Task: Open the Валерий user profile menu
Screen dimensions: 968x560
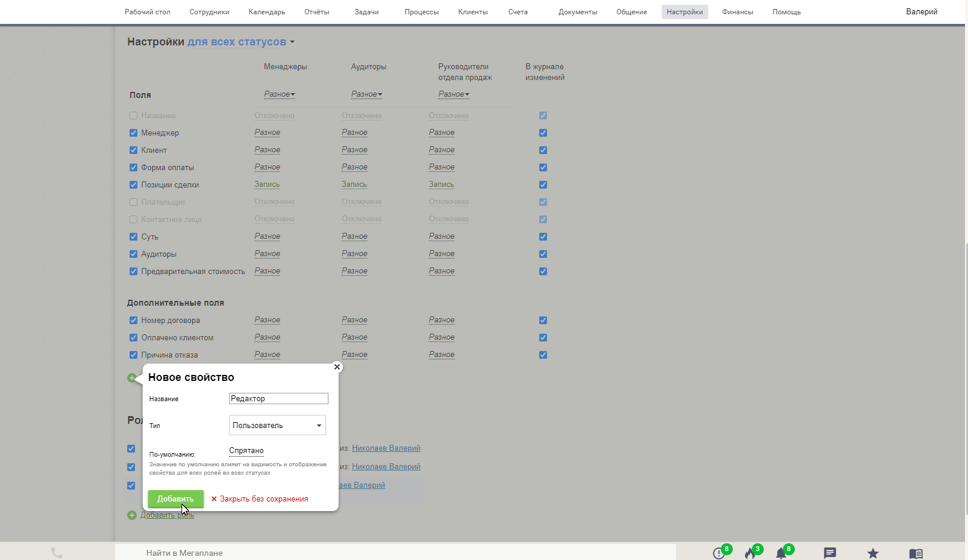Action: click(922, 12)
